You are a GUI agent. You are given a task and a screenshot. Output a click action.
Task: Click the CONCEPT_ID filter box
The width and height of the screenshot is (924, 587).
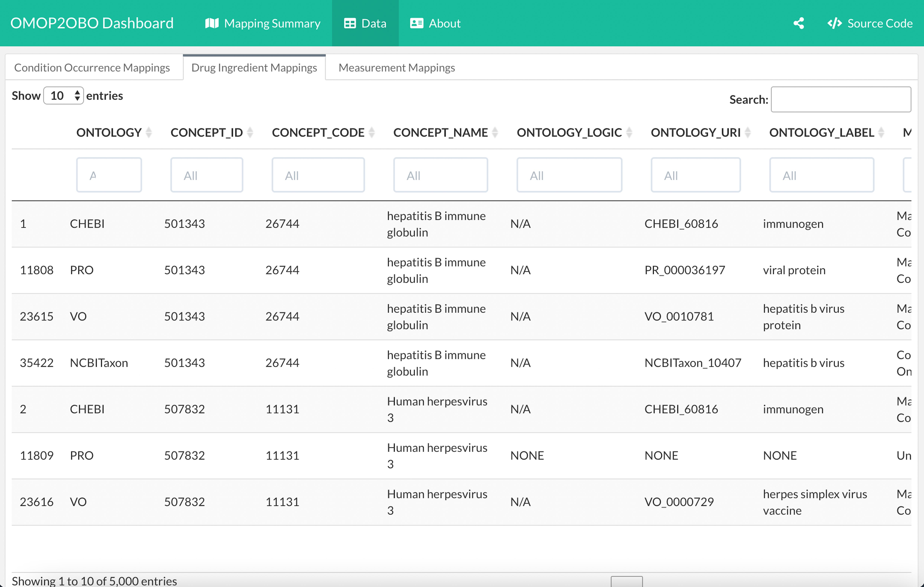[207, 175]
